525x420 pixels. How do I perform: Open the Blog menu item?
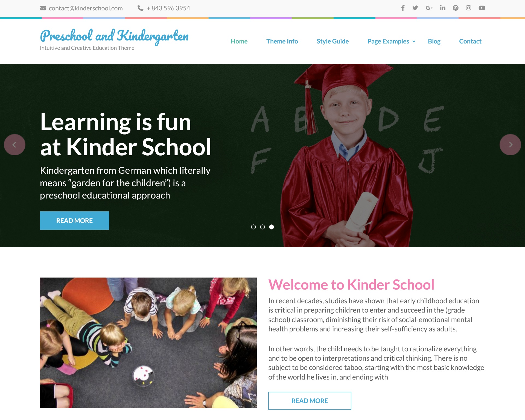point(434,41)
